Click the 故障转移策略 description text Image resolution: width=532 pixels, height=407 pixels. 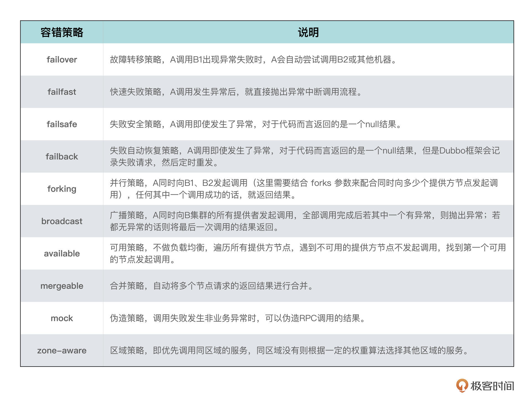click(254, 60)
